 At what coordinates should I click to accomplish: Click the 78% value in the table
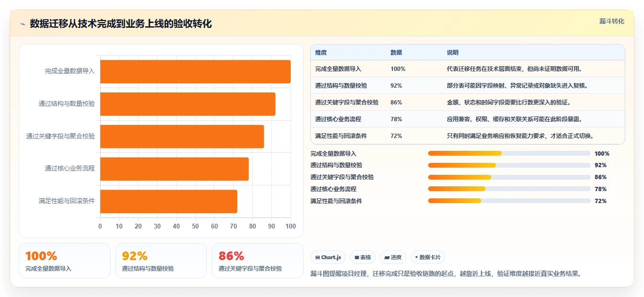coord(396,119)
